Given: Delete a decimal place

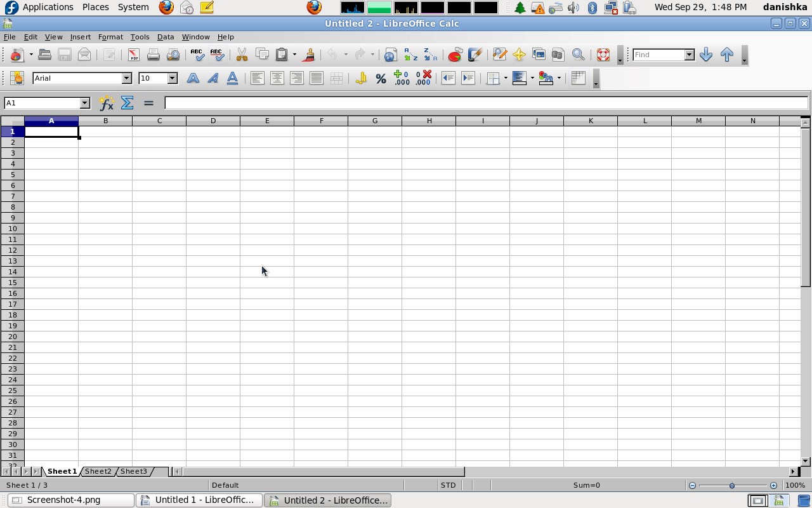Looking at the screenshot, I should (423, 78).
